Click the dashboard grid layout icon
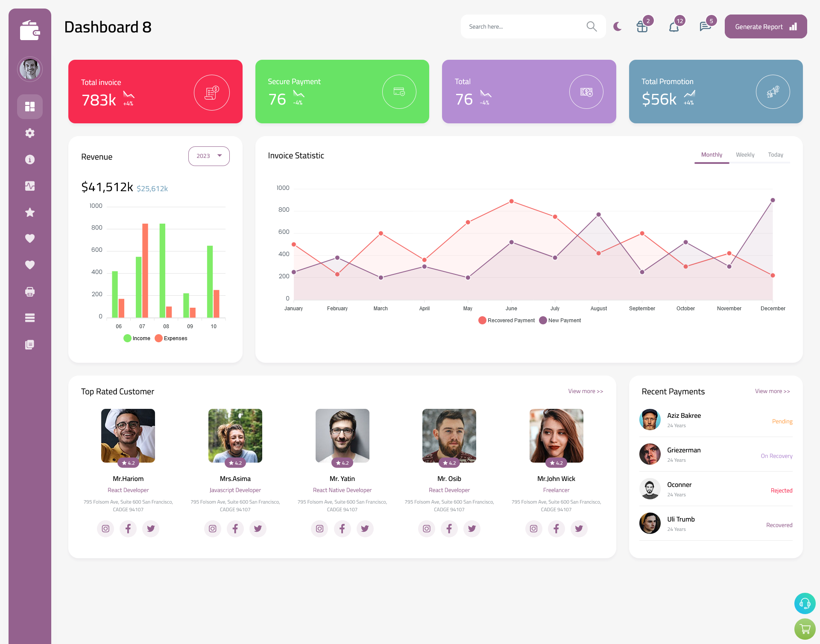 30,106
